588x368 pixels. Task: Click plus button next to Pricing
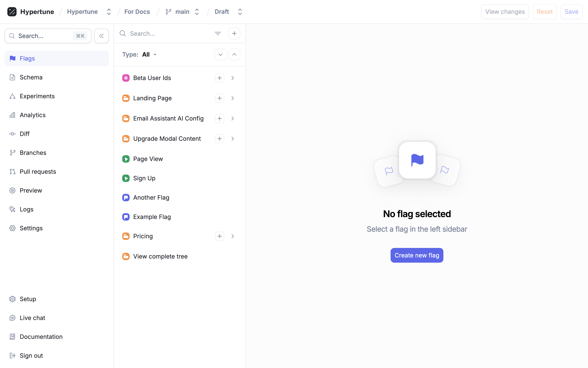coord(219,236)
